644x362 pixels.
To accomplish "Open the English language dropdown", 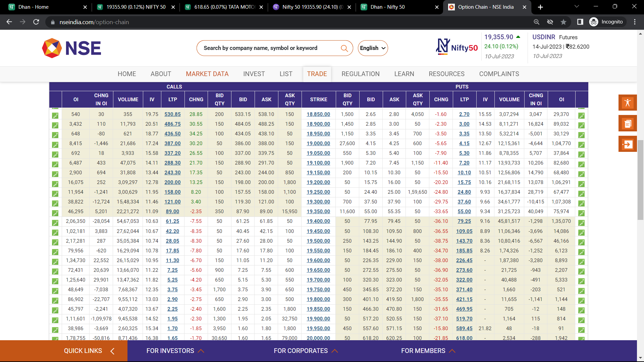I will pos(373,48).
